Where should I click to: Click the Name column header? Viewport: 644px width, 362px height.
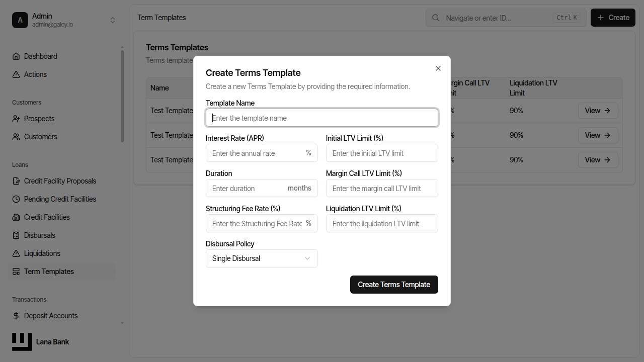(x=159, y=88)
